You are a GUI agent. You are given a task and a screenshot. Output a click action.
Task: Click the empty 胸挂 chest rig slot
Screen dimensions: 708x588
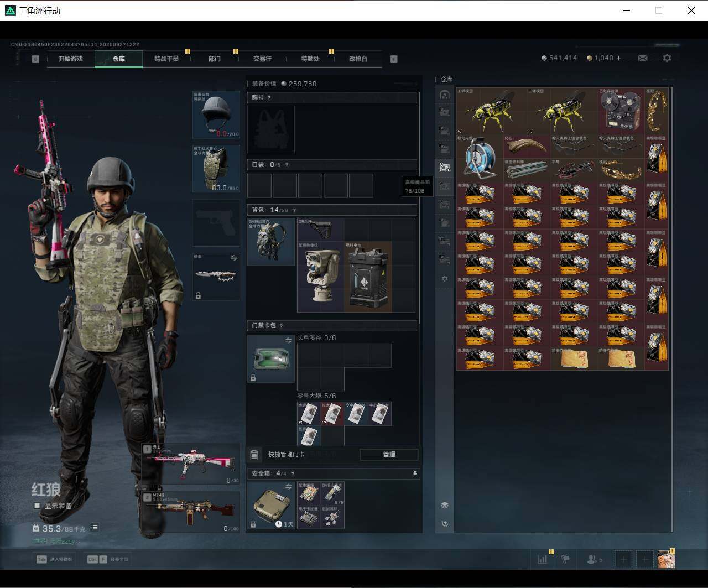click(x=271, y=129)
